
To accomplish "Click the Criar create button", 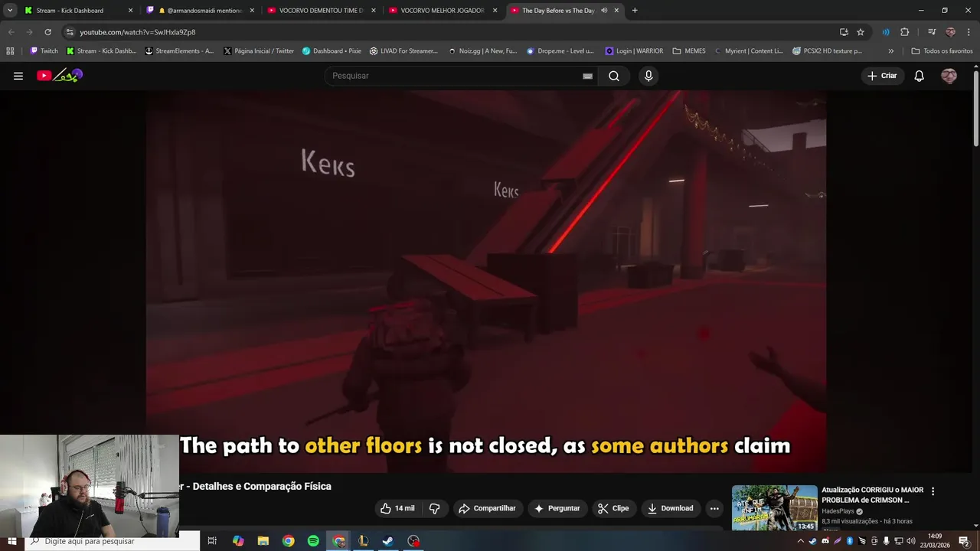I will pos(882,76).
